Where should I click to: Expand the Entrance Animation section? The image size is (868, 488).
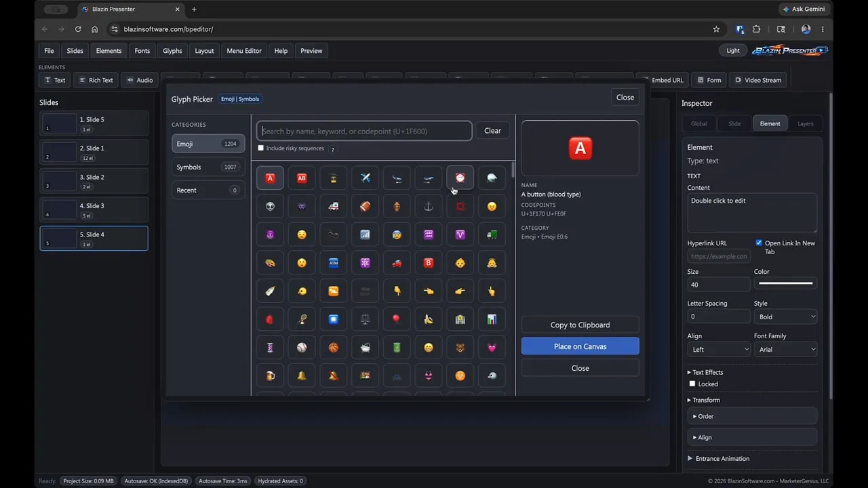(718, 459)
